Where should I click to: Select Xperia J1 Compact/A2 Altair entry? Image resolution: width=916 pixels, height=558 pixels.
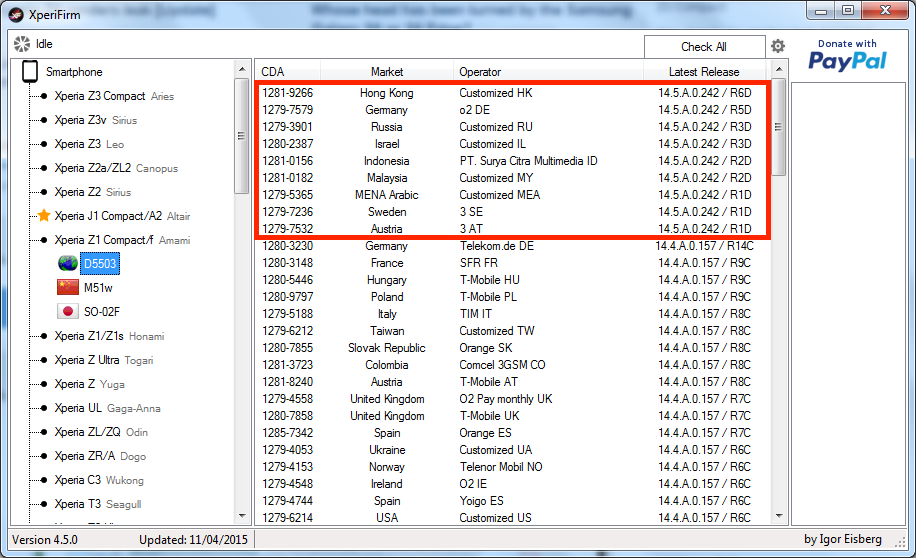tap(122, 216)
